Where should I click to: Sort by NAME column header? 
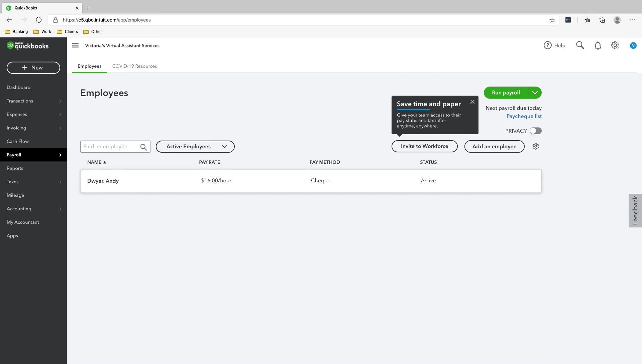pyautogui.click(x=97, y=162)
